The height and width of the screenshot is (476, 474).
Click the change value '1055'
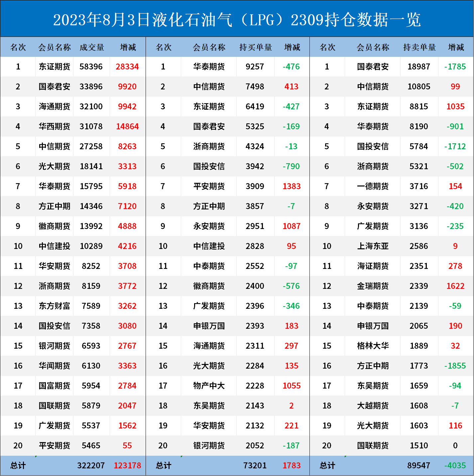coord(292,386)
